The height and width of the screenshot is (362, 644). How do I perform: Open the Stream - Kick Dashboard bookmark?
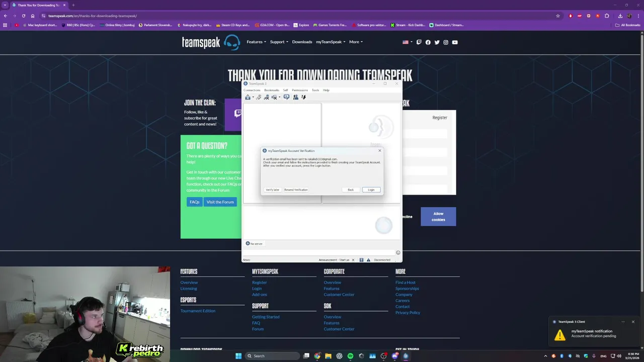coord(408,25)
